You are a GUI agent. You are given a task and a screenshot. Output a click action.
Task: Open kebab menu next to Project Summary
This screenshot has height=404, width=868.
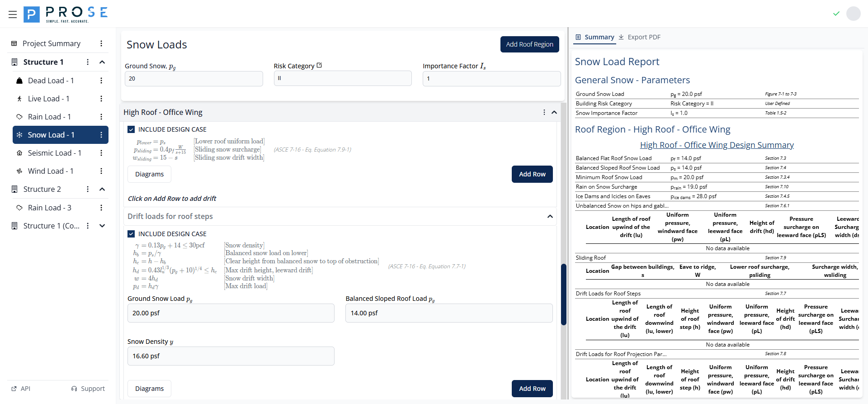coord(101,43)
